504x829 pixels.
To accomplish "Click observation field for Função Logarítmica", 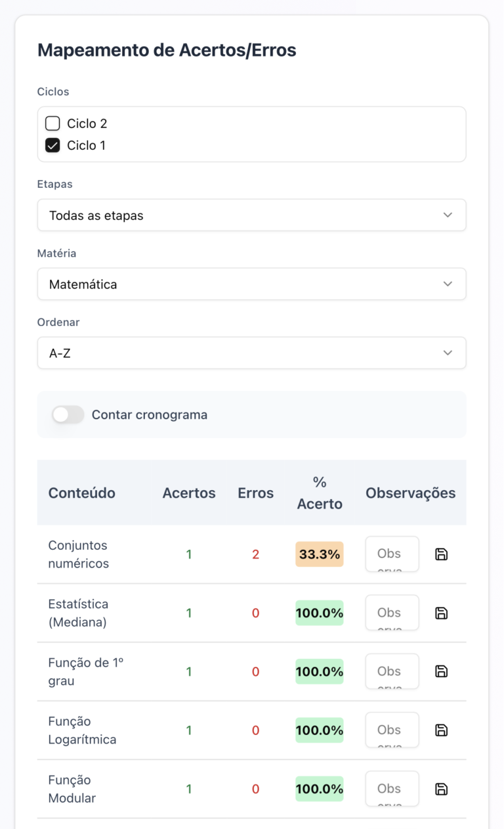I will 392,730.
